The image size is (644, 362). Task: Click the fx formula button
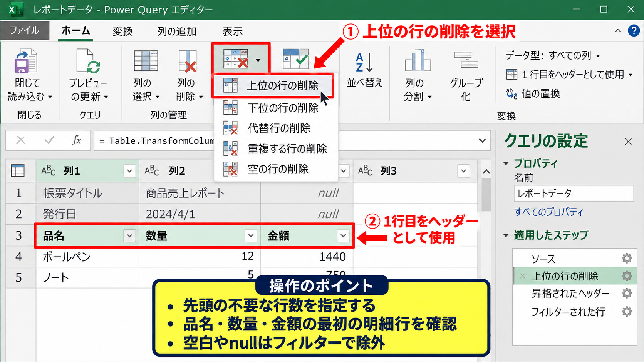[x=77, y=140]
